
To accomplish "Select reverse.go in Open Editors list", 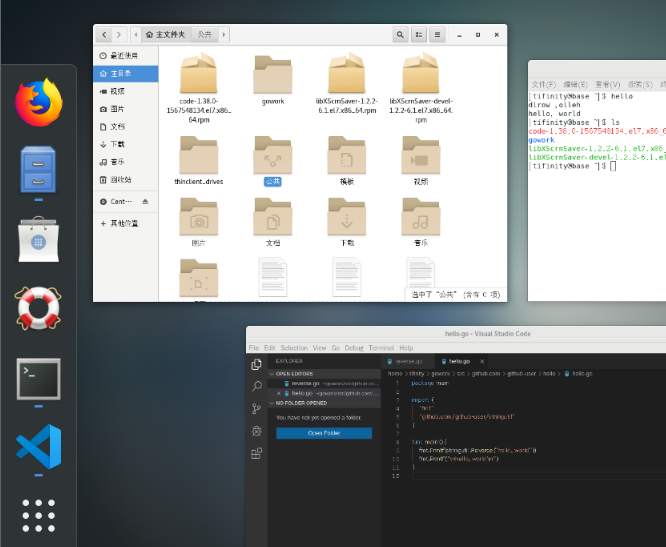I will (325, 383).
